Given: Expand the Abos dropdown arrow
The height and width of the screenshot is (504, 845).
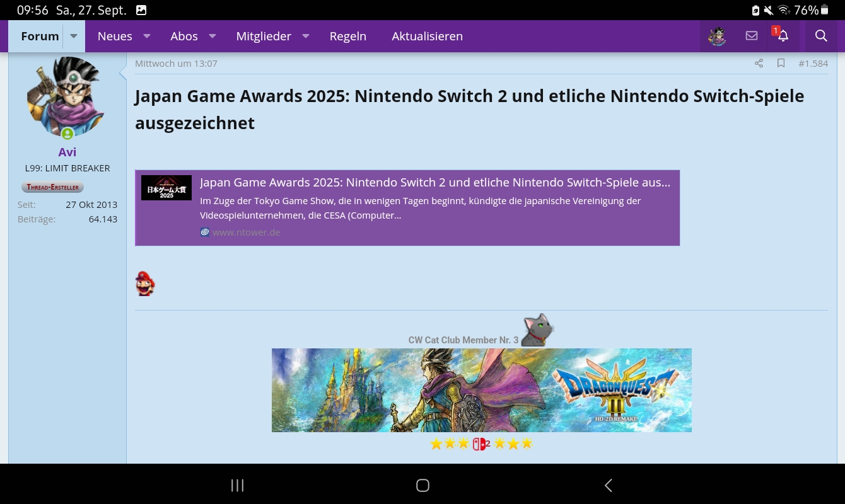Looking at the screenshot, I should tap(213, 36).
